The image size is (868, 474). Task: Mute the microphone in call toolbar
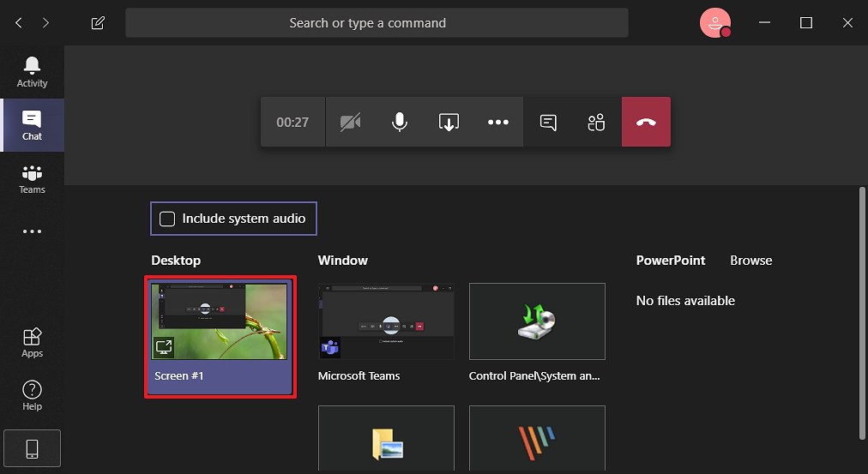click(399, 123)
